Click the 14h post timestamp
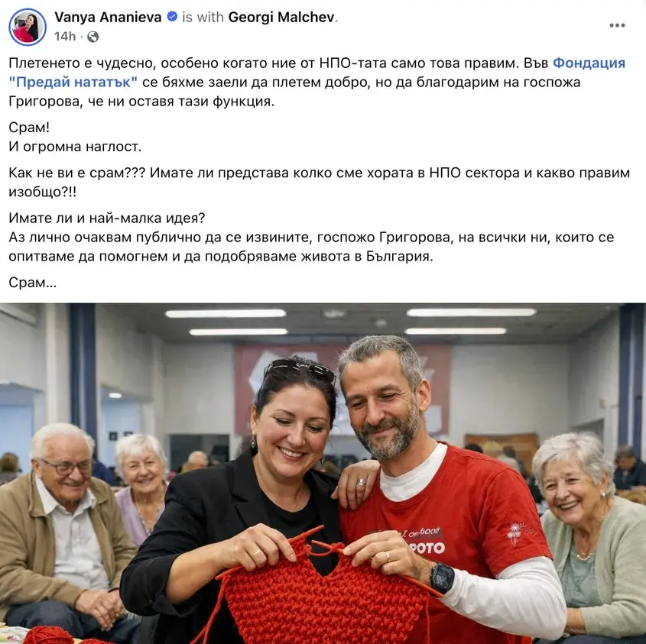This screenshot has width=646, height=644. pyautogui.click(x=65, y=37)
